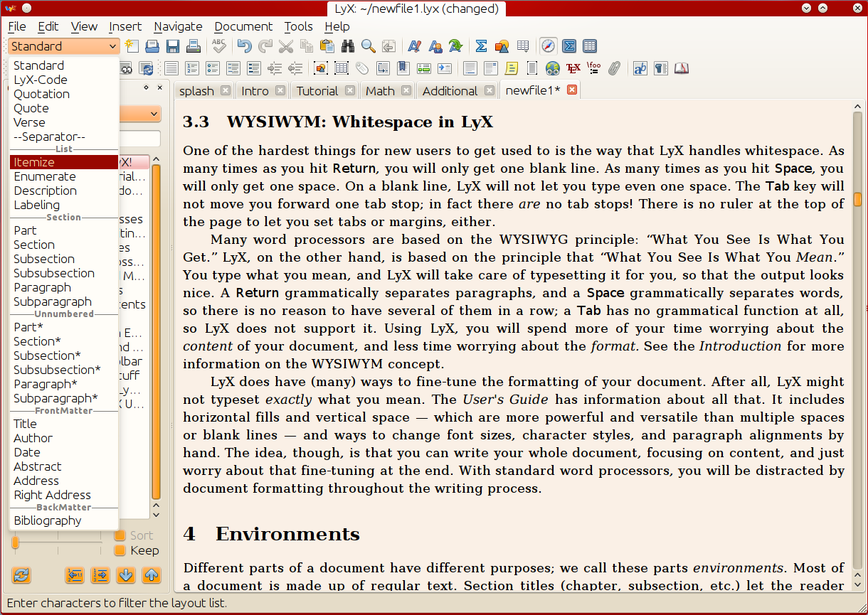Image resolution: width=868 pixels, height=615 pixels.
Task: Open the Document menu
Action: 243,26
